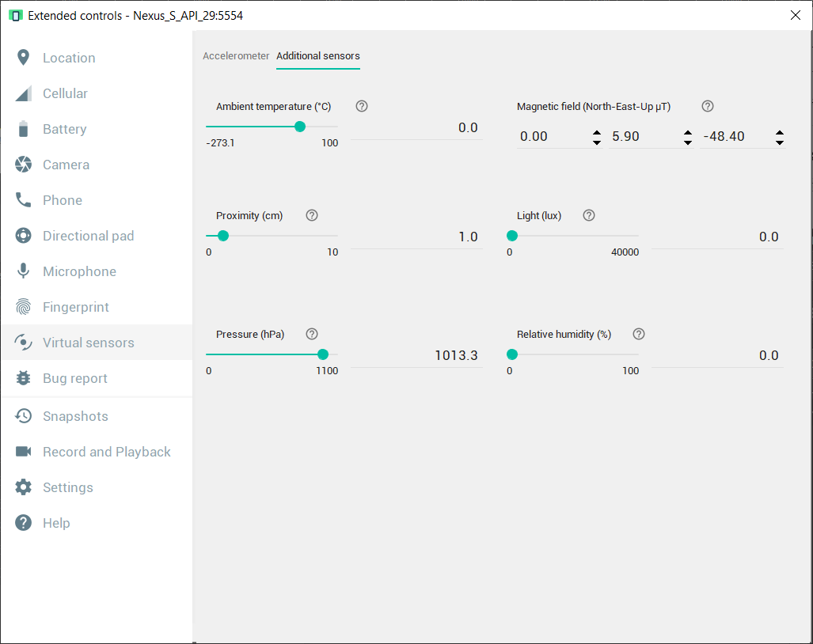Open Settings in the sidebar
The image size is (813, 644).
coord(67,487)
